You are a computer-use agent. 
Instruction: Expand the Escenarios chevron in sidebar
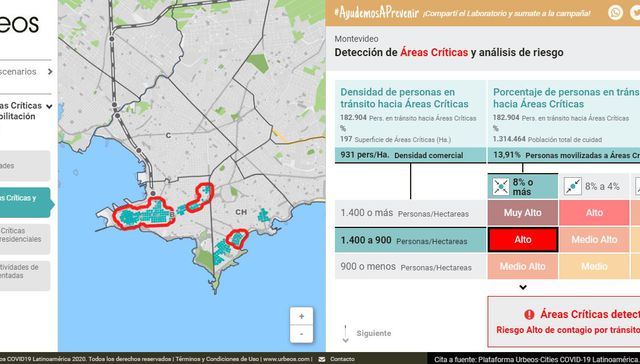pos(50,72)
